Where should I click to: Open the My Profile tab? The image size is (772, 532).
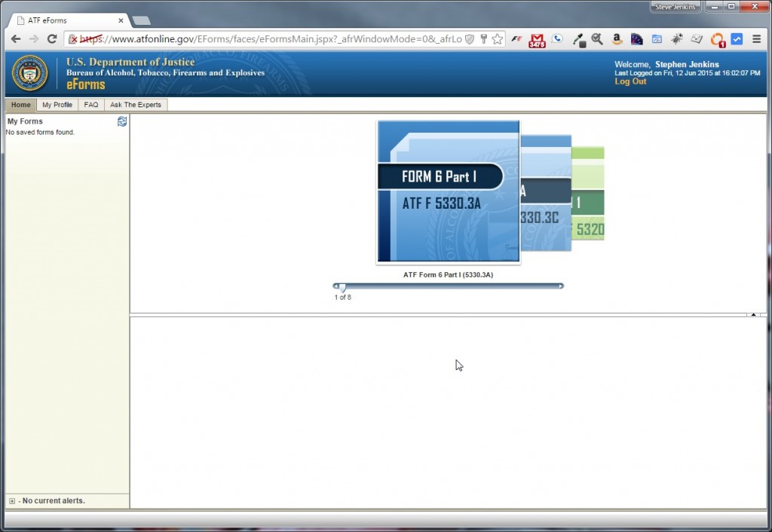pyautogui.click(x=57, y=105)
